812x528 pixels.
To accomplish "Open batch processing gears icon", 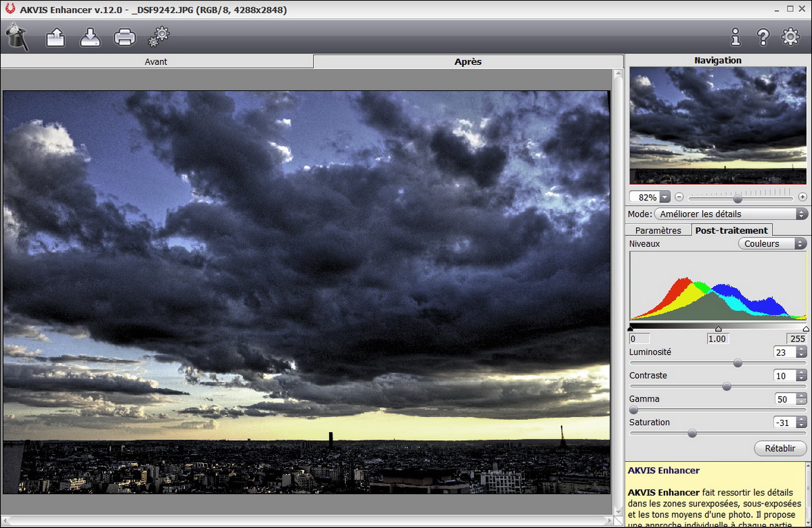I will 159,37.
